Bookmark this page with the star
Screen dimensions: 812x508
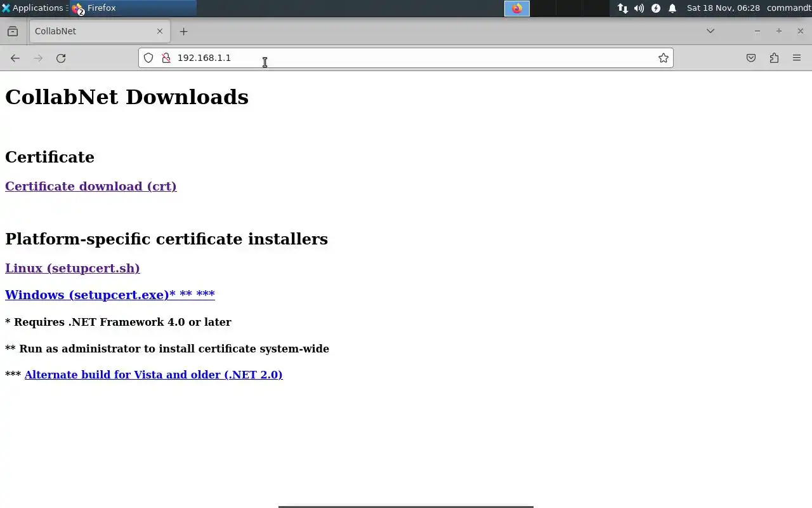(664, 58)
